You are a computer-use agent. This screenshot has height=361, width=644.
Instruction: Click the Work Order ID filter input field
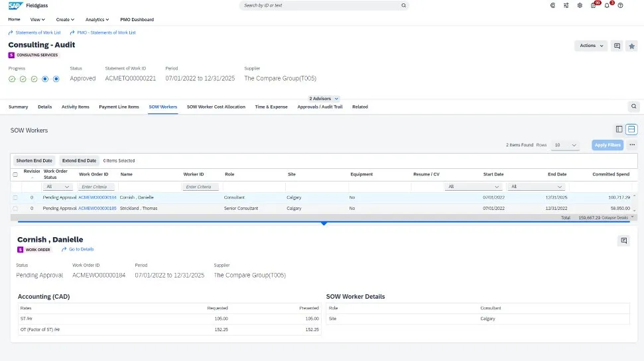pyautogui.click(x=97, y=187)
